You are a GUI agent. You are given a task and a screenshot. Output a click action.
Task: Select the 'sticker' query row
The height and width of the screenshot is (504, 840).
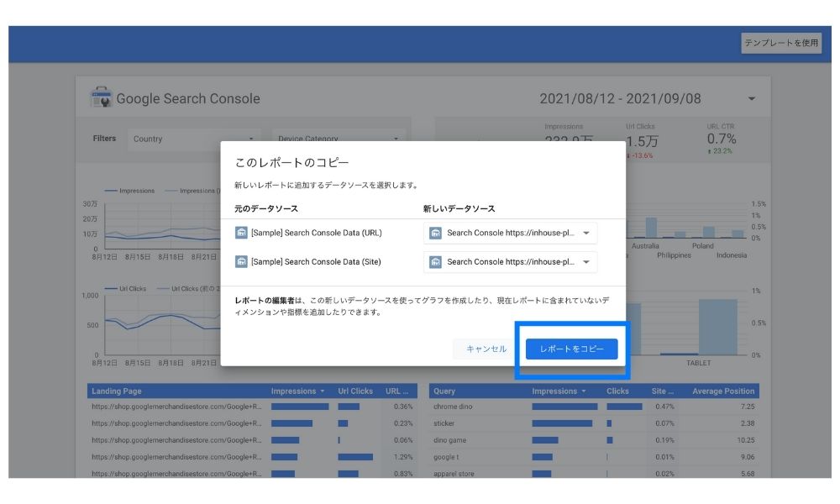click(594, 423)
